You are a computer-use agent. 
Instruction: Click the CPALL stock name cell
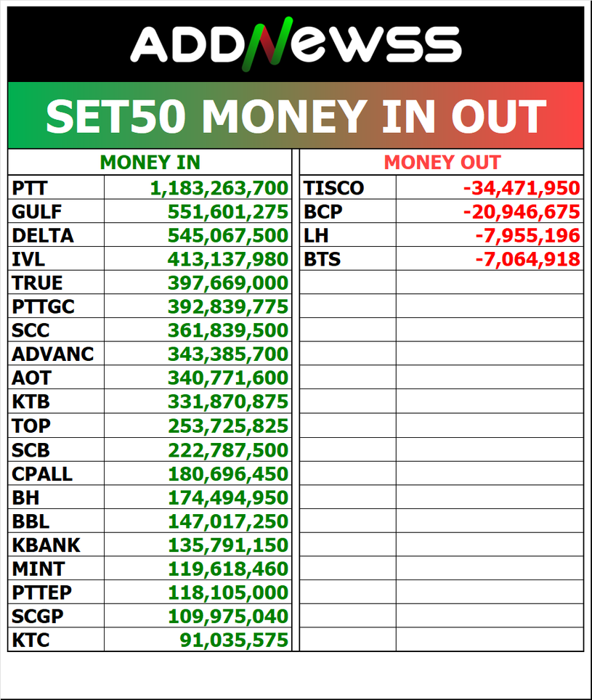(x=42, y=475)
